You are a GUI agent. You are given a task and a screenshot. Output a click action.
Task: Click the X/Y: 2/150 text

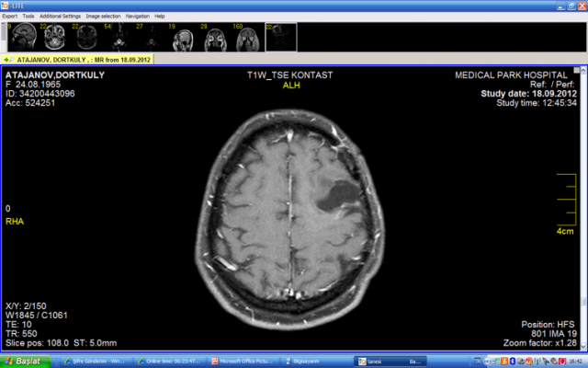[x=26, y=306]
